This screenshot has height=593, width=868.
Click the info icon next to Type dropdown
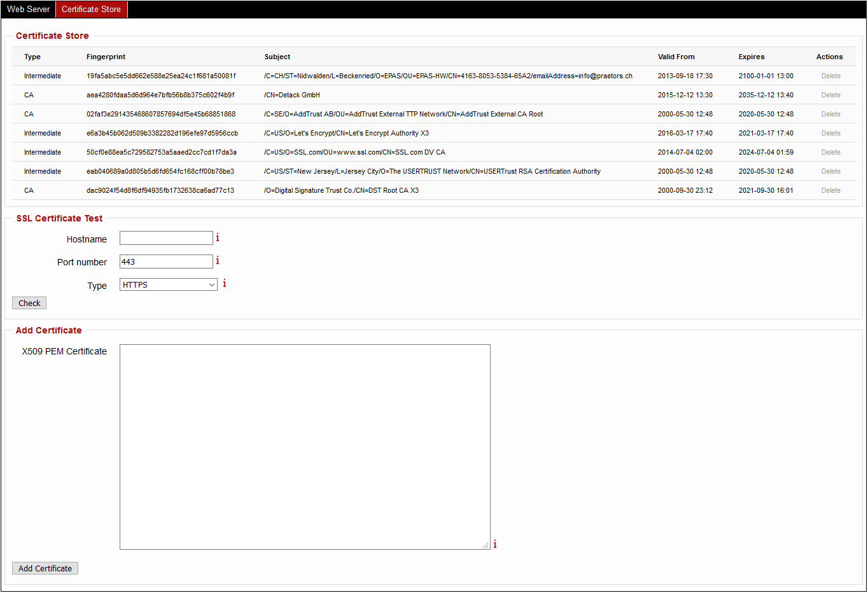[224, 283]
